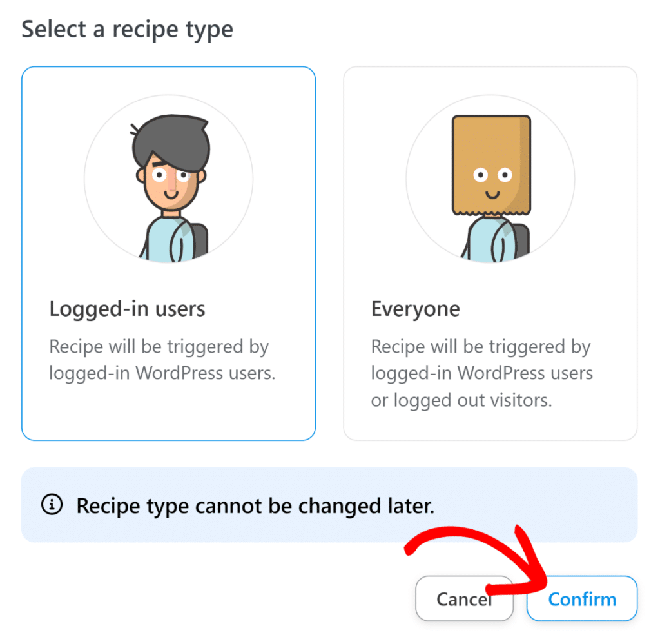Viewport: 660px width, 644px height.
Task: Cancel the recipe type selection
Action: [464, 598]
